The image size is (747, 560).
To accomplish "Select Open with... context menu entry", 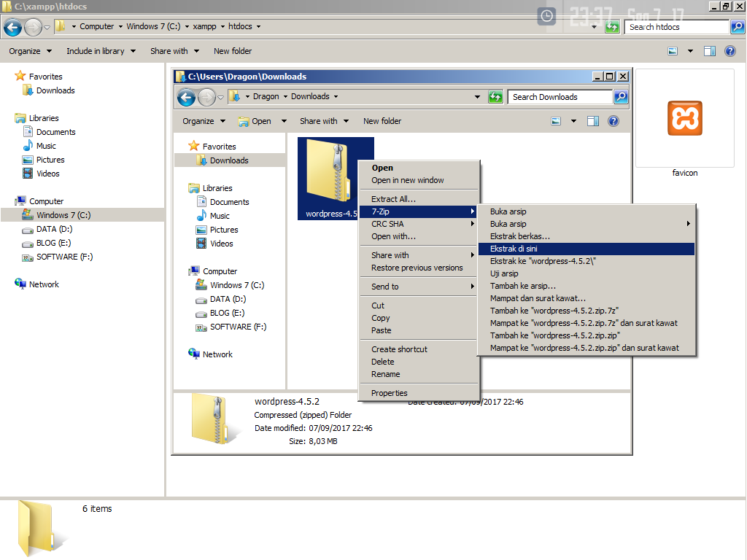I will [x=419, y=236].
